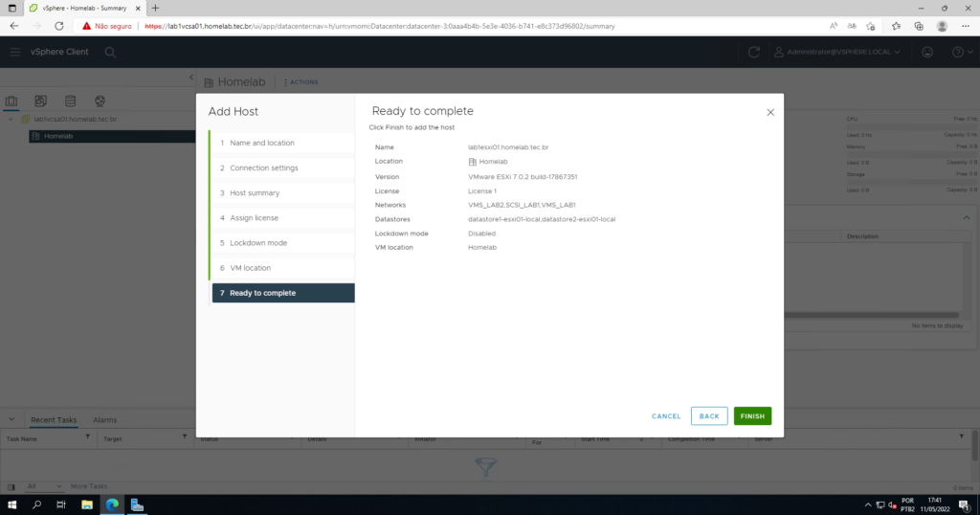Go to step 3 Host summary
Viewport: 980px width, 515px height.
(x=282, y=193)
